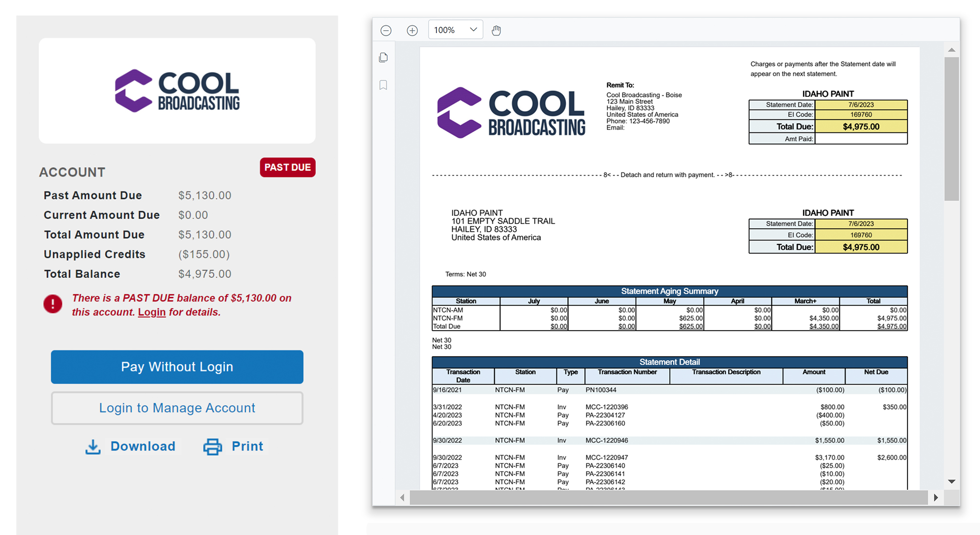The width and height of the screenshot is (980, 535).
Task: Click the Statement Detail header
Action: [x=669, y=362]
